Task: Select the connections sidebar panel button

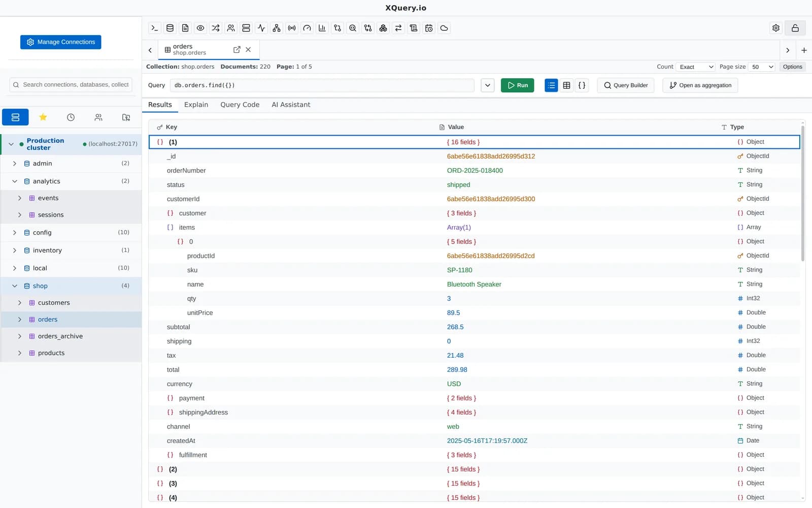Action: [15, 117]
